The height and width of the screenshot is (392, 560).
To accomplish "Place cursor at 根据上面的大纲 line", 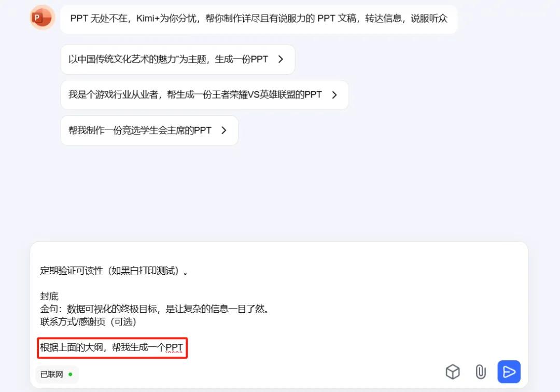I will point(111,347).
